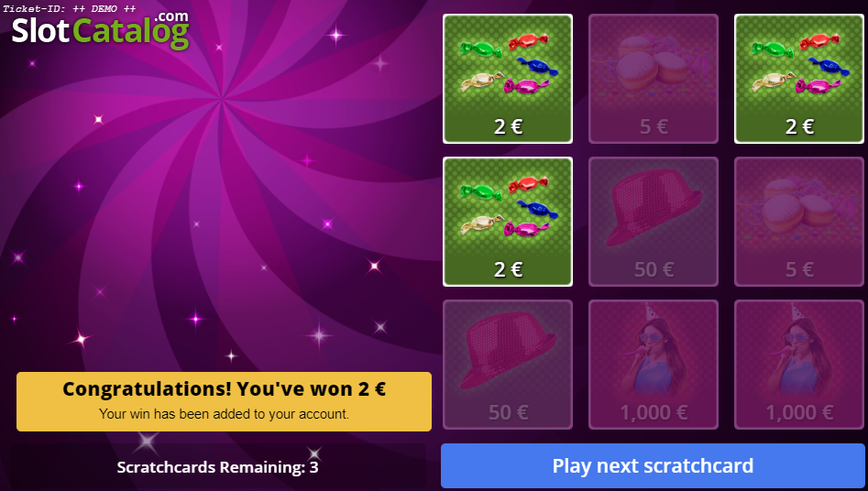Select the winning candy card in top-left corner
868x491 pixels.
[508, 79]
